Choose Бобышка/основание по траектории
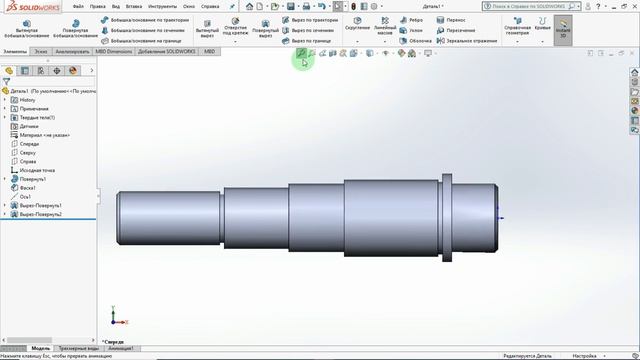The height and width of the screenshot is (360, 640). click(145, 20)
